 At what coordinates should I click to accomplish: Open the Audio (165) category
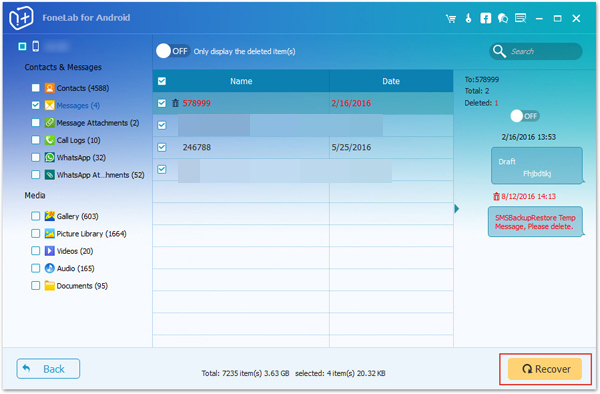click(75, 269)
